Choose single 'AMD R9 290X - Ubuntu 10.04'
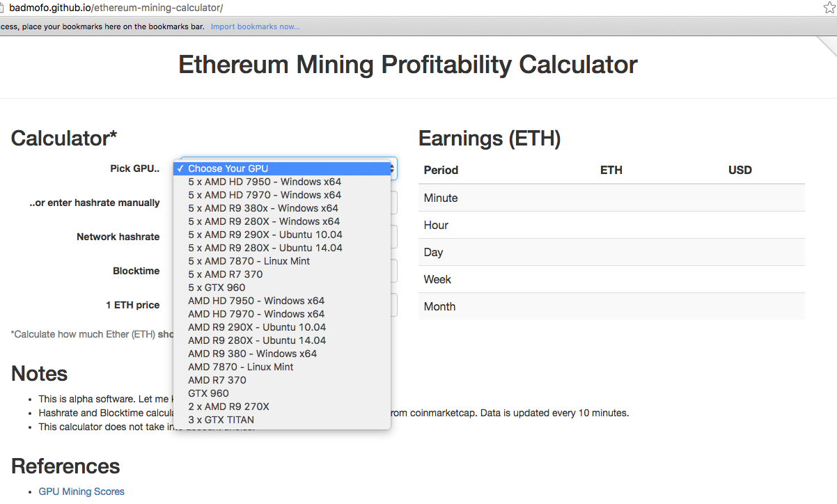 click(x=282, y=327)
